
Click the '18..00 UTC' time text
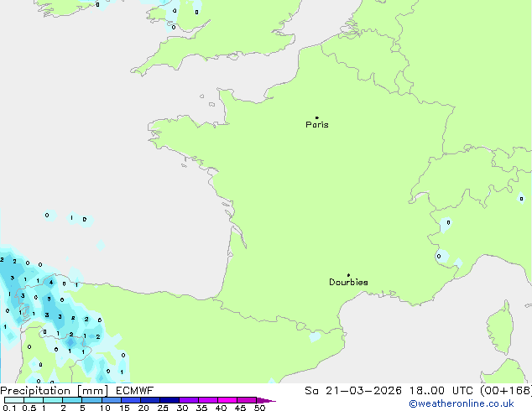[441, 391]
